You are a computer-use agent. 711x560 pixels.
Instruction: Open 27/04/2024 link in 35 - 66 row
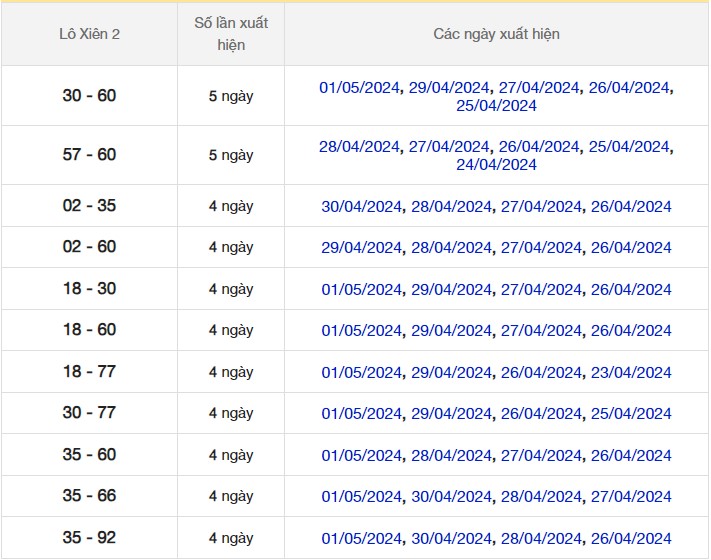coord(630,497)
